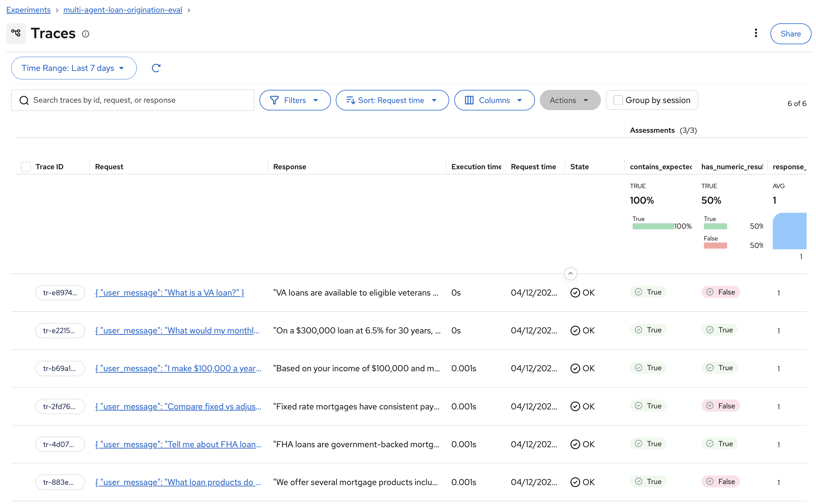Click into the search traces field
This screenshot has width=816, height=504.
[x=142, y=100]
